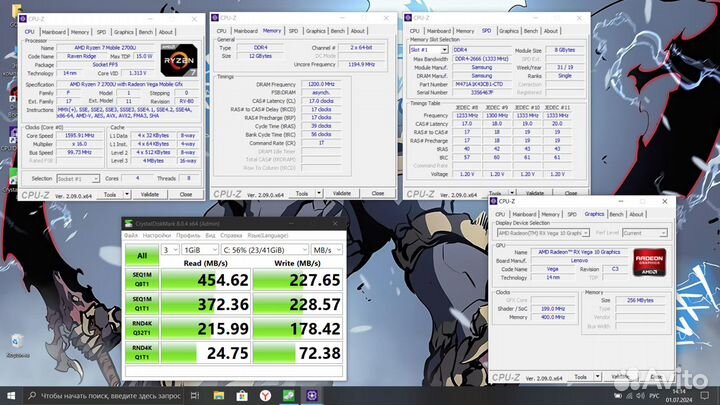Open Task View on the taskbar

[195, 395]
